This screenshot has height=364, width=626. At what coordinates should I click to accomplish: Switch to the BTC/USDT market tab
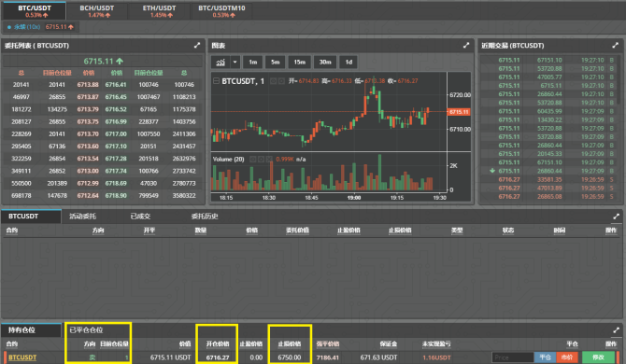click(x=35, y=11)
